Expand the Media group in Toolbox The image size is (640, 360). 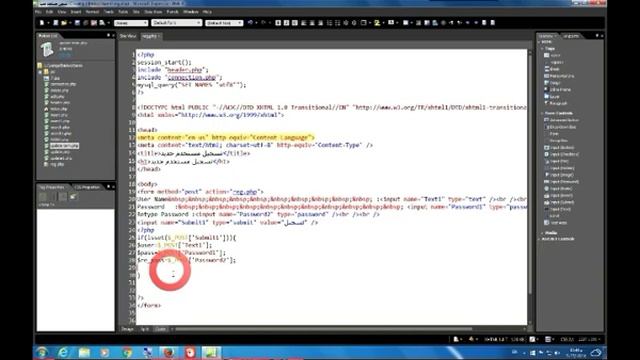pyautogui.click(x=542, y=233)
